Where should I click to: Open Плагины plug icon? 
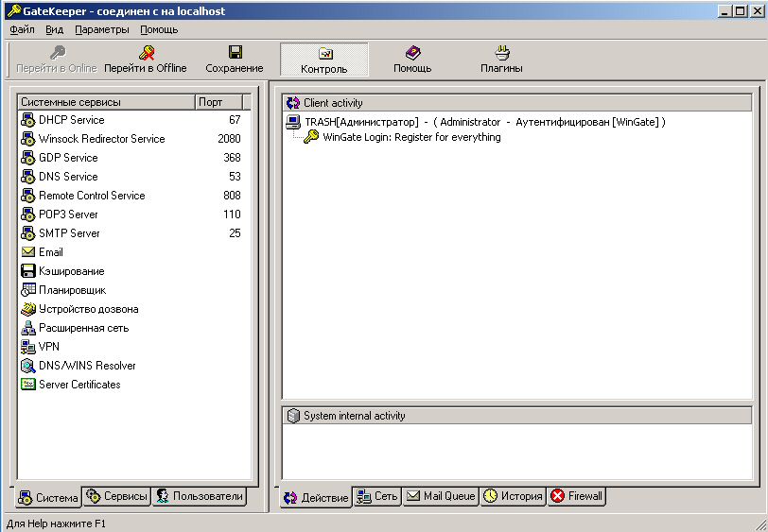501,52
